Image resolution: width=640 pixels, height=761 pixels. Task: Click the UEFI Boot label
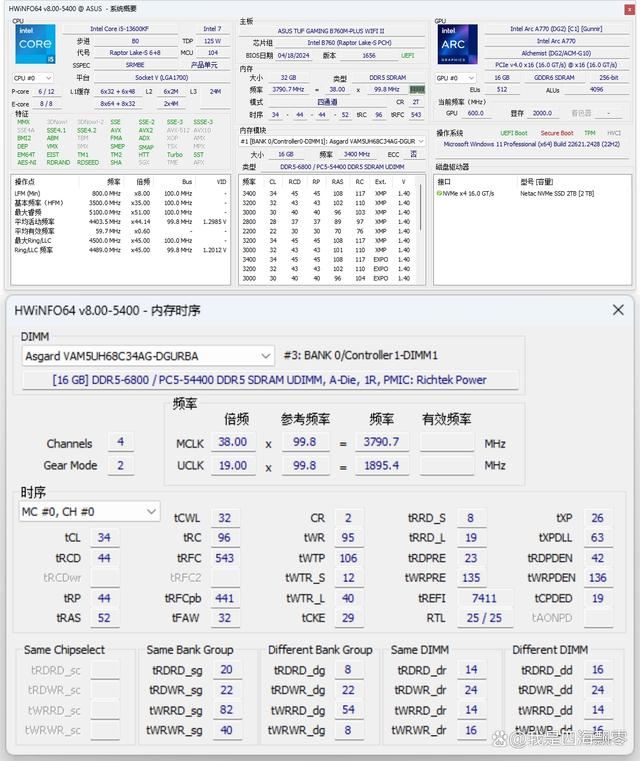[x=514, y=133]
